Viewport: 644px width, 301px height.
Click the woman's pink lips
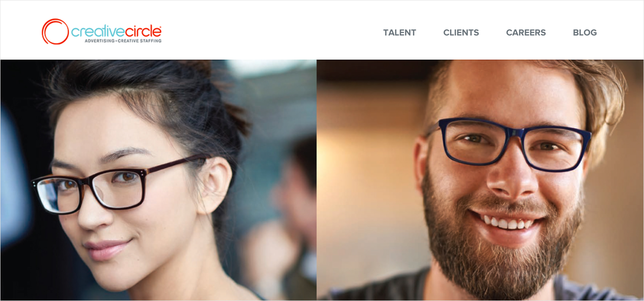point(106,250)
